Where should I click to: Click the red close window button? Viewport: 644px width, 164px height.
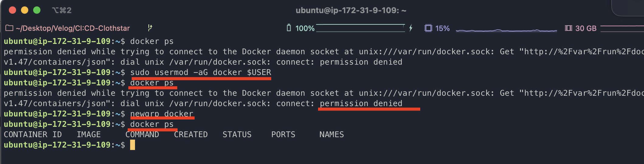coord(12,10)
